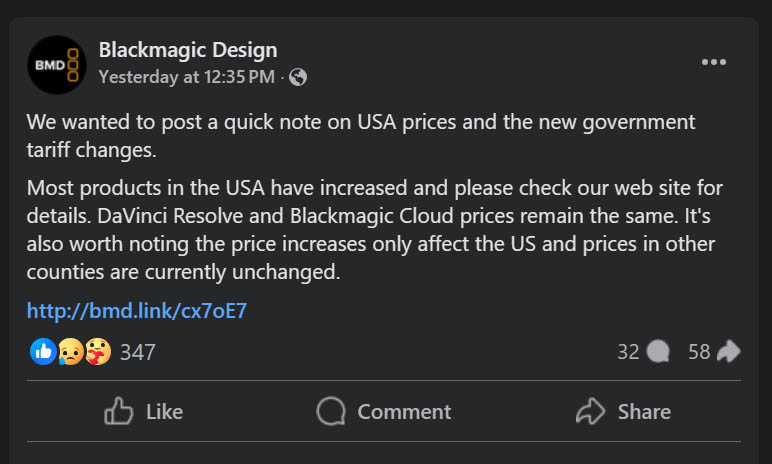Click the gray share arrow beside 58
This screenshot has height=464, width=772.
pos(729,352)
